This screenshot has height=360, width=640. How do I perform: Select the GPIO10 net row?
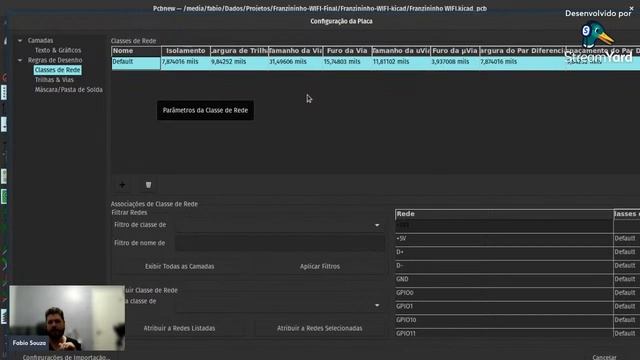[x=504, y=320]
